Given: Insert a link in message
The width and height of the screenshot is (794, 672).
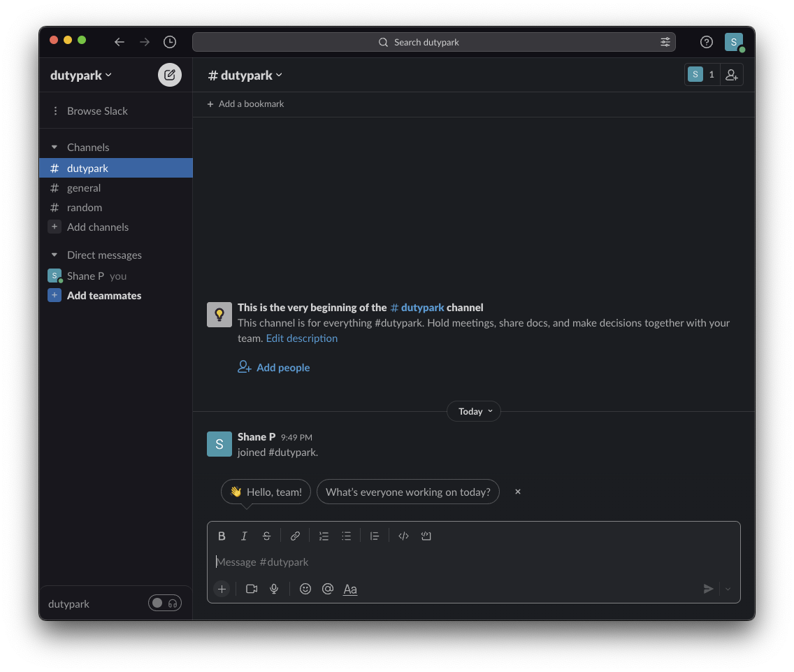Looking at the screenshot, I should 295,536.
